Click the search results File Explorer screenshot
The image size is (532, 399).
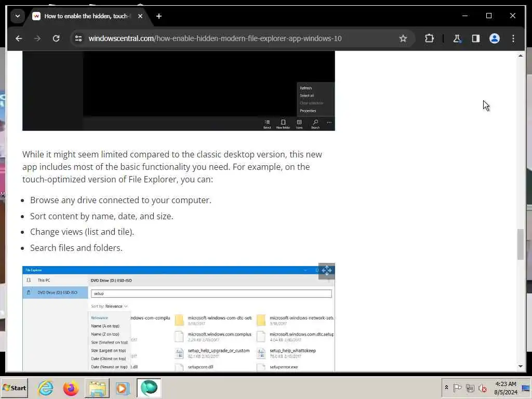point(179,318)
